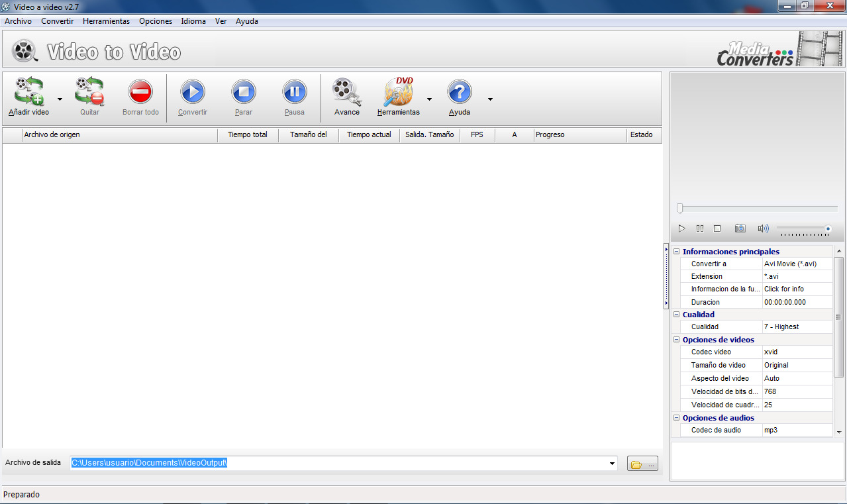
Task: Mute audio using the speaker icon
Action: point(763,228)
